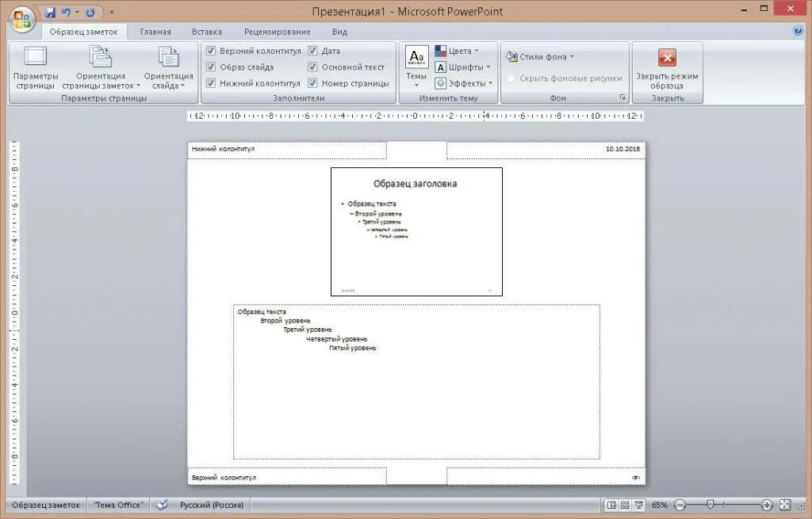Image resolution: width=812 pixels, height=519 pixels.
Task: Switch to the Образец заметок tab
Action: (83, 32)
